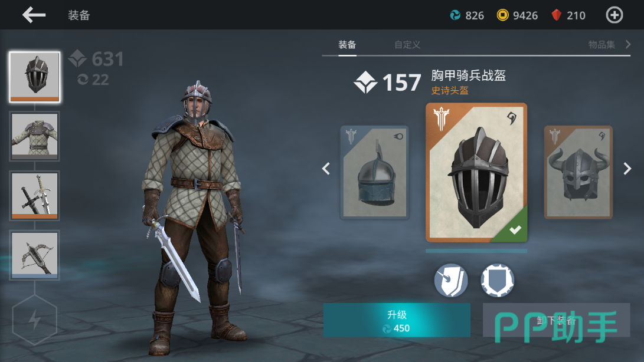Click the 升级 450 upgrade button
Viewport: 644px width, 362px height.
point(397,320)
